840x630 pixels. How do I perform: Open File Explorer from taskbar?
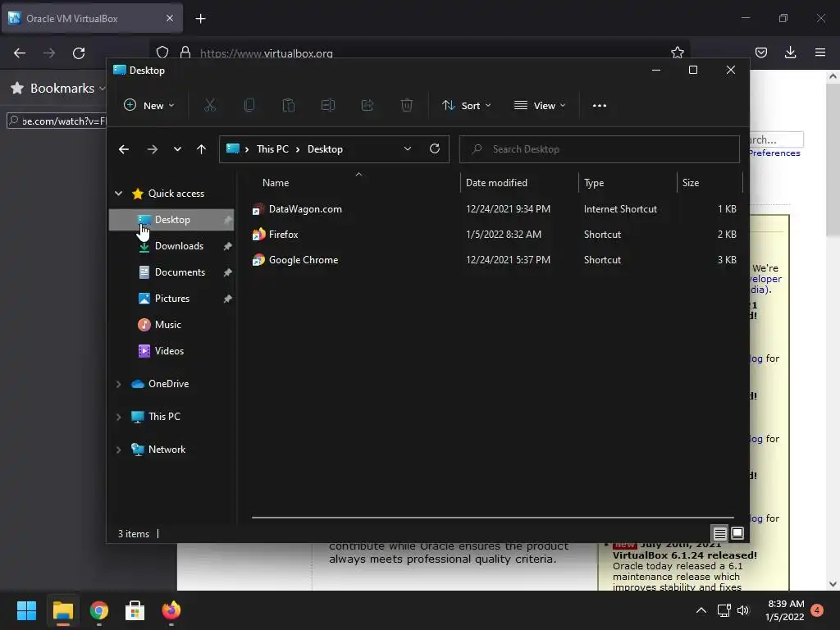coord(62,610)
